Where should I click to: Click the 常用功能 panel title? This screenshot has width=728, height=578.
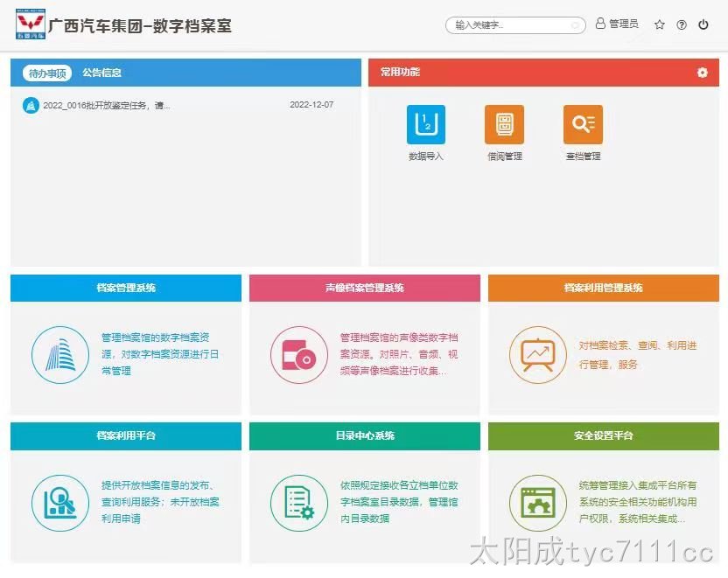pos(400,72)
